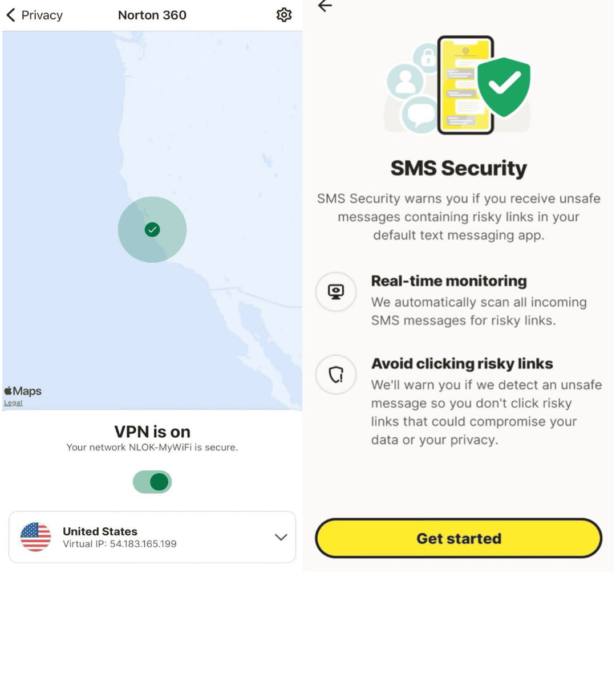Open the United States location selector
This screenshot has height=683, width=616.
click(152, 537)
